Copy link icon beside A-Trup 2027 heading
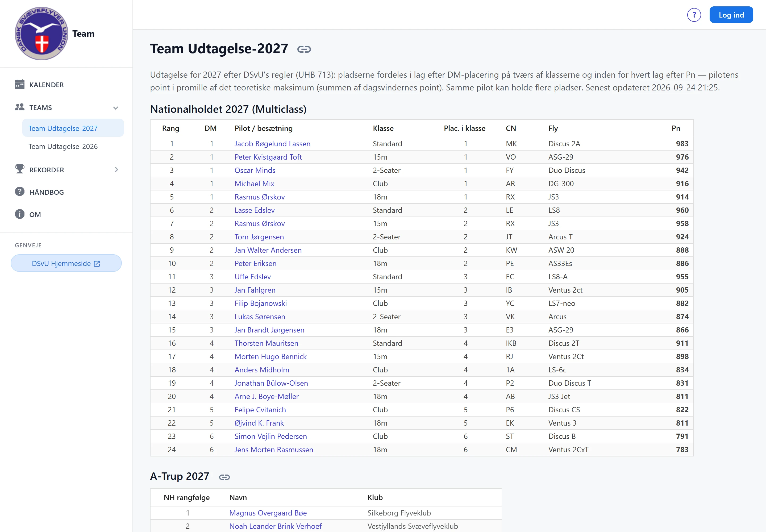Screen dimensions: 766x532 coord(224,477)
